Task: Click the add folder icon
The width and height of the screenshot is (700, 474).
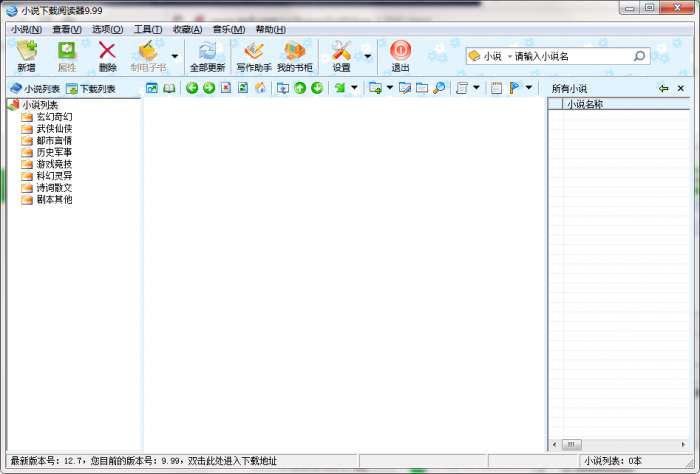Action: coord(375,88)
